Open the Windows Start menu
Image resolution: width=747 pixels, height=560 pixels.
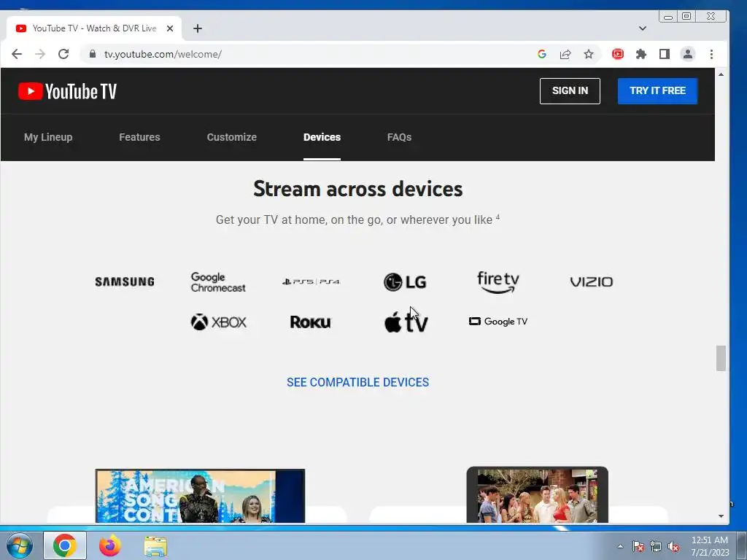point(20,545)
